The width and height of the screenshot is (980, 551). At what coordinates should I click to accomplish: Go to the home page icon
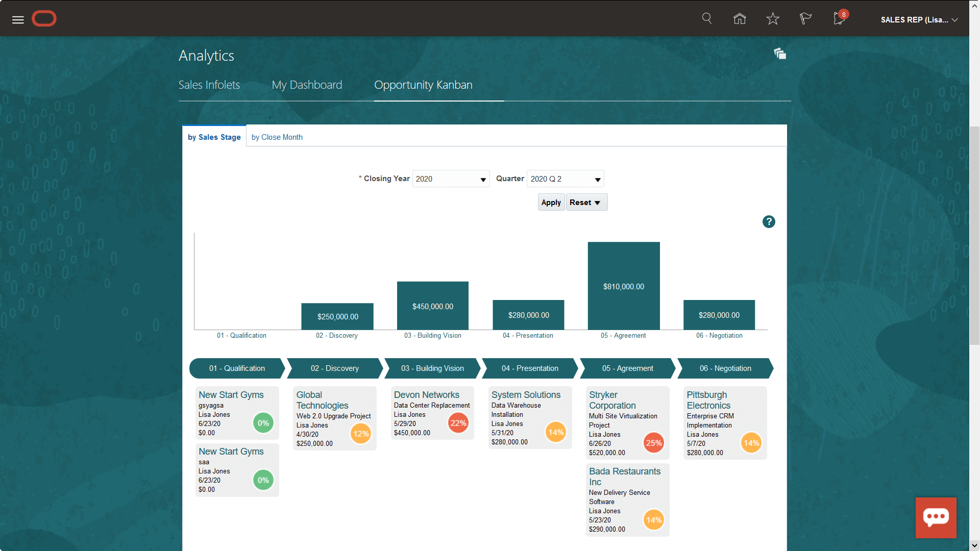tap(739, 18)
